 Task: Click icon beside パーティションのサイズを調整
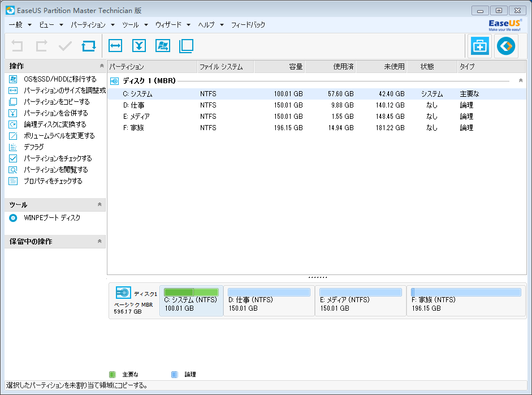pyautogui.click(x=13, y=91)
